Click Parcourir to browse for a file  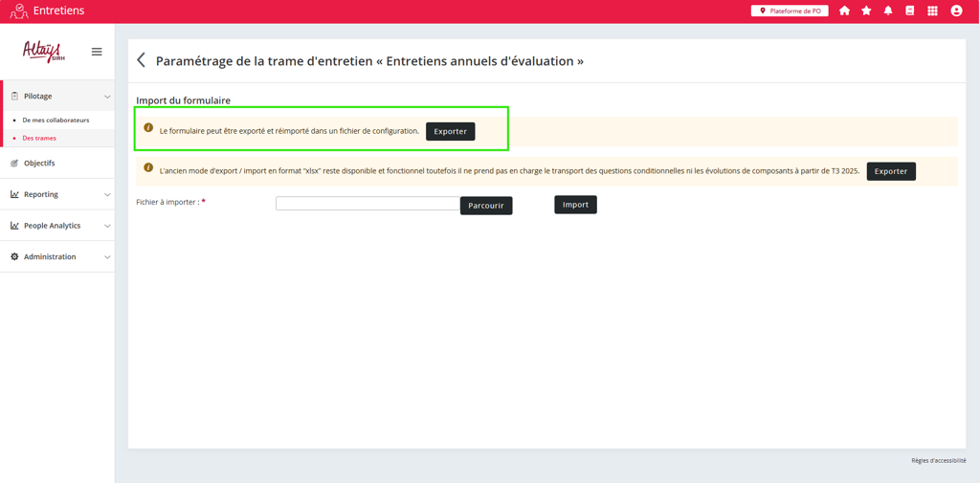(486, 206)
